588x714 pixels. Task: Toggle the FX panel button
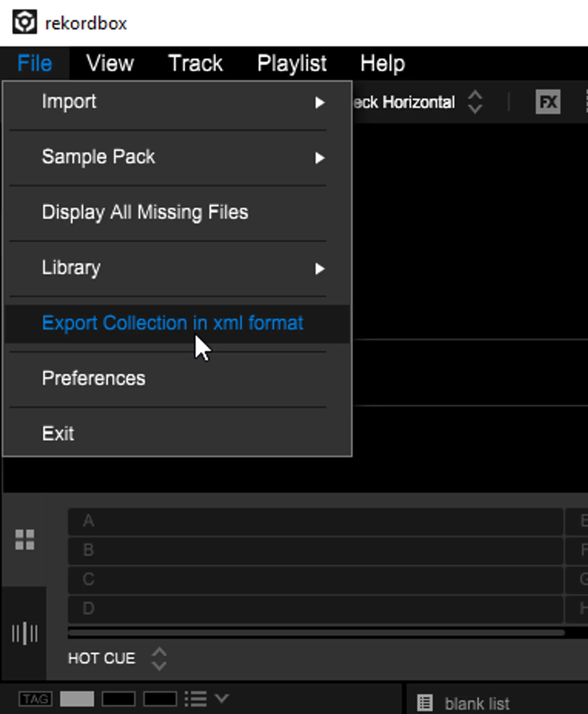tap(547, 102)
